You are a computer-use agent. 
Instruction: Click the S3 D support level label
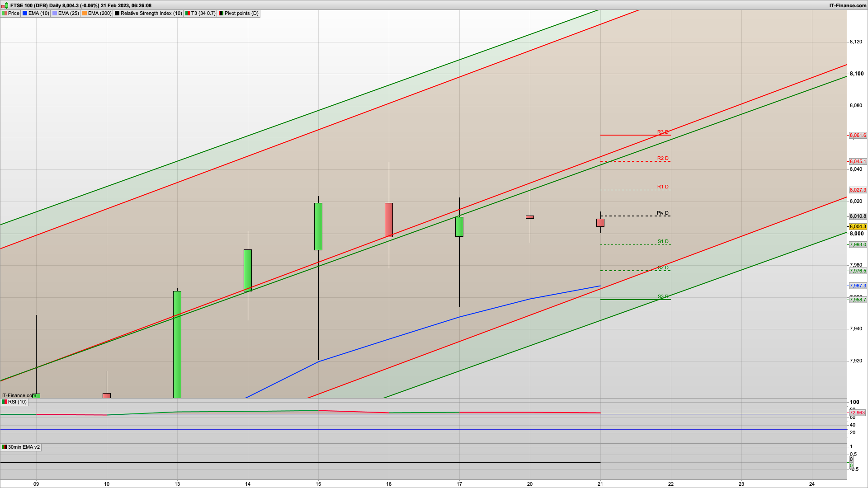[663, 296]
